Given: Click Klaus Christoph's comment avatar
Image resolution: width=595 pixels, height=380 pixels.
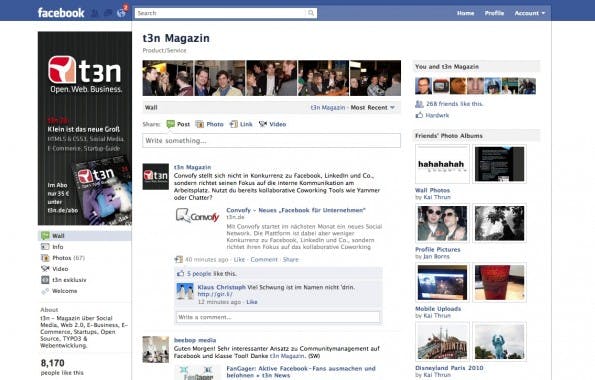Looking at the screenshot, I should (185, 292).
